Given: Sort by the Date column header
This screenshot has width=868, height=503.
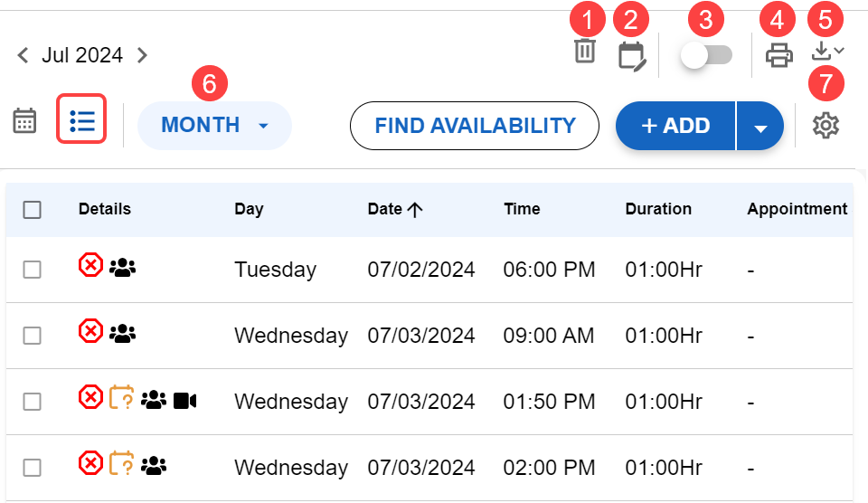Looking at the screenshot, I should point(395,209).
